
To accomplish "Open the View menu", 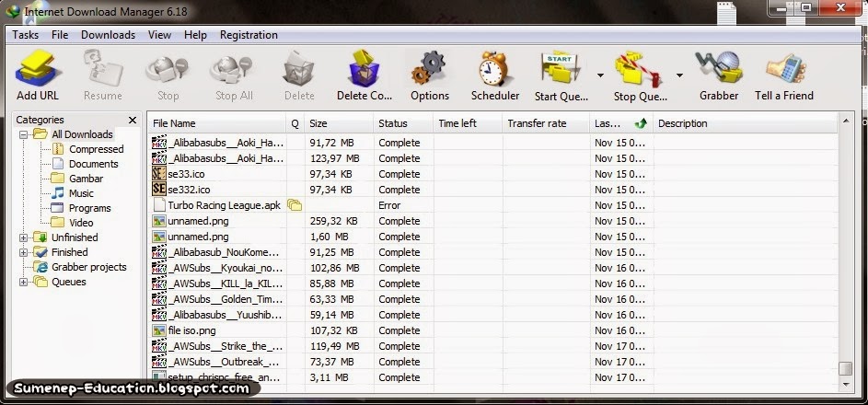I will (x=159, y=35).
